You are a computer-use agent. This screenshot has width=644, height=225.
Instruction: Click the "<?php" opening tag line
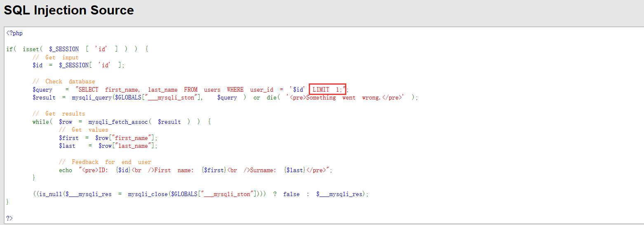(x=14, y=33)
